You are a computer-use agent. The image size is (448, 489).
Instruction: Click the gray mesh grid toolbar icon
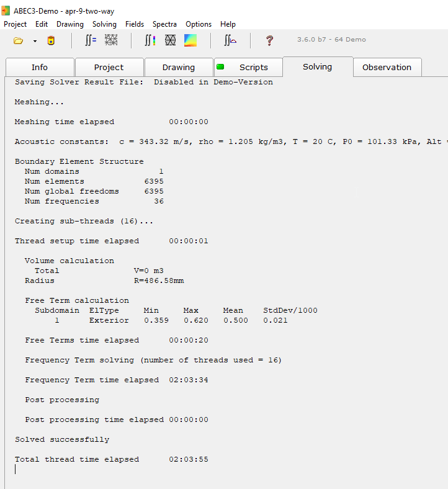[x=111, y=40]
